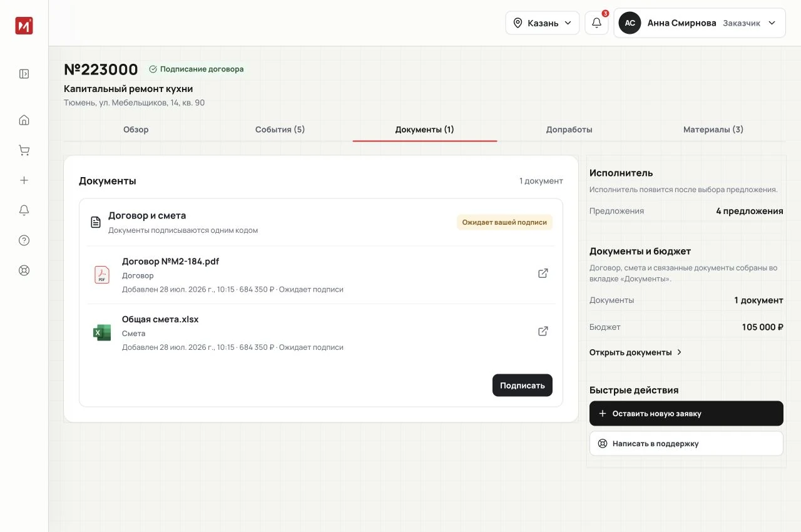Click the plus icon in sidebar
The width and height of the screenshot is (801, 532).
click(24, 180)
